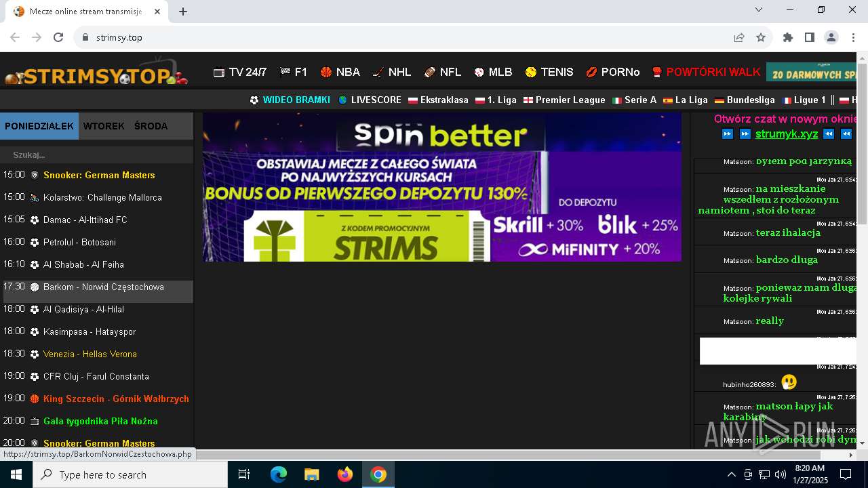Open WIDEO BRAMKI link
This screenshot has width=868, height=488.
coord(290,100)
